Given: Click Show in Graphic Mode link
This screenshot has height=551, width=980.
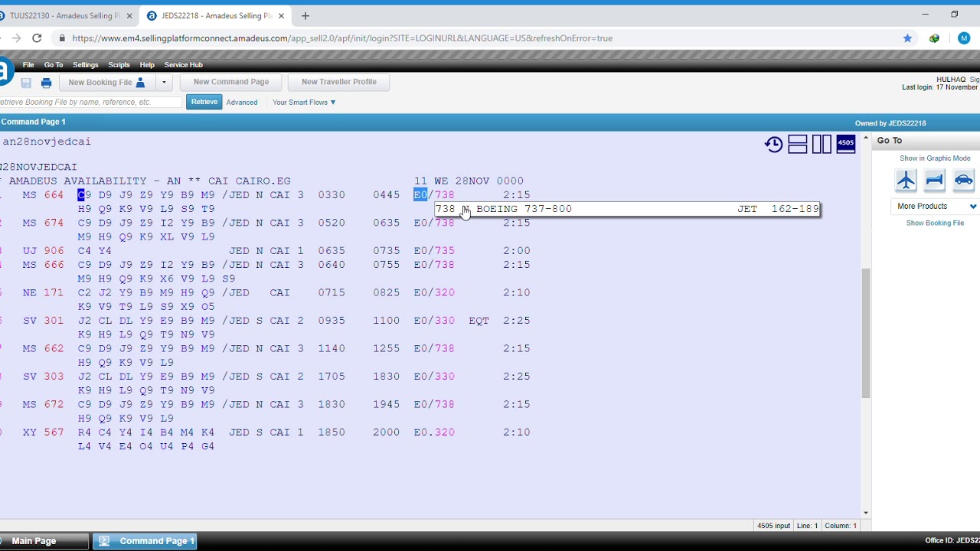Looking at the screenshot, I should [x=935, y=158].
